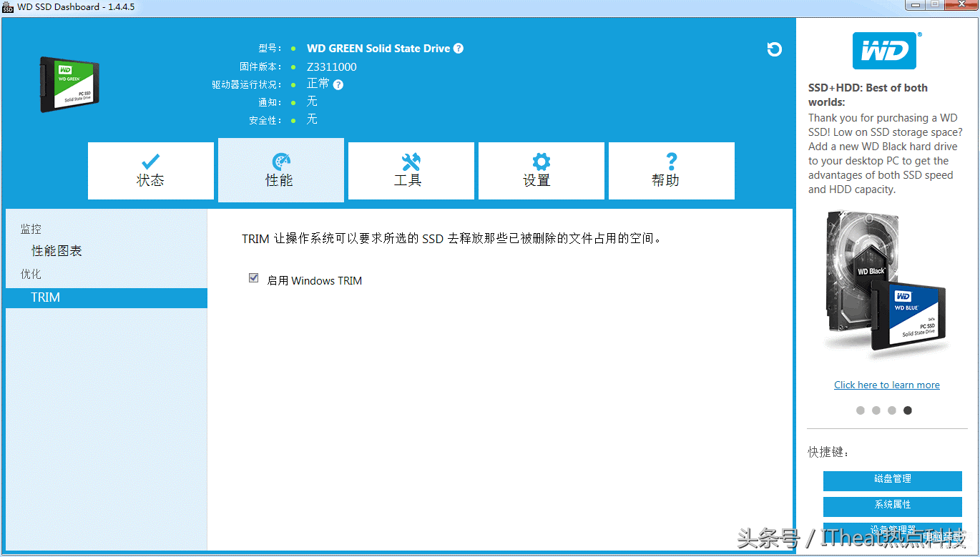
Task: Select the first carousel dot
Action: [861, 410]
